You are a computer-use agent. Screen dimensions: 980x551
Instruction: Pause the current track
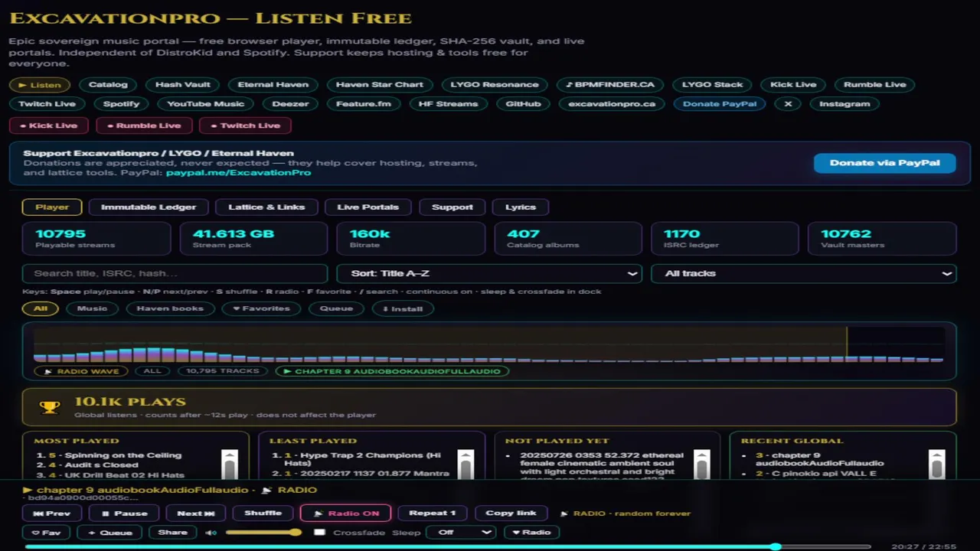[x=124, y=514]
